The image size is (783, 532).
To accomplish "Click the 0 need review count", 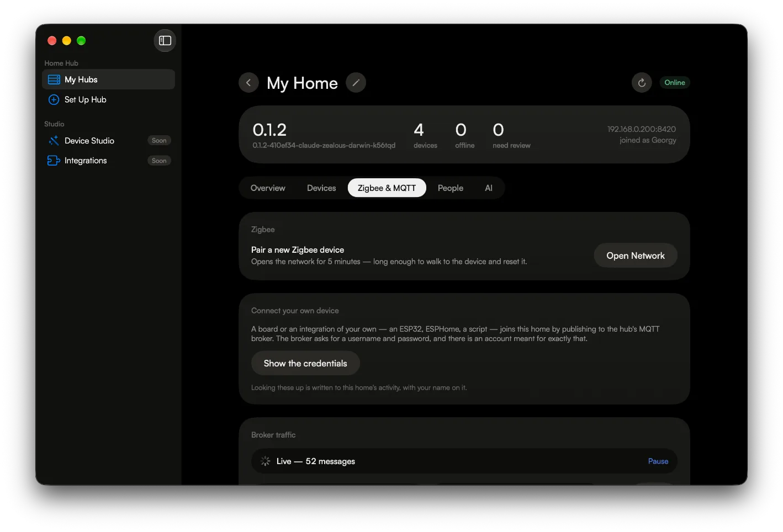I will tap(511, 135).
